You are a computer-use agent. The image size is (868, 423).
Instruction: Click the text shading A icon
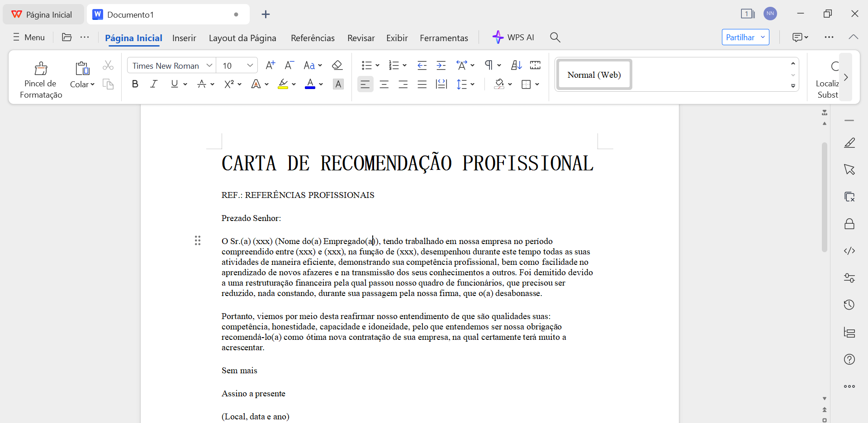338,84
